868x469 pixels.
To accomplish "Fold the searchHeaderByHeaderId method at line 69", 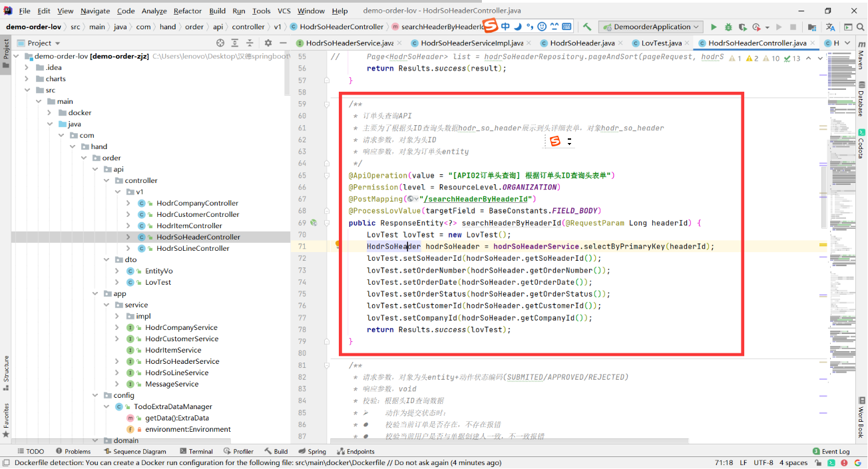I will click(x=327, y=223).
